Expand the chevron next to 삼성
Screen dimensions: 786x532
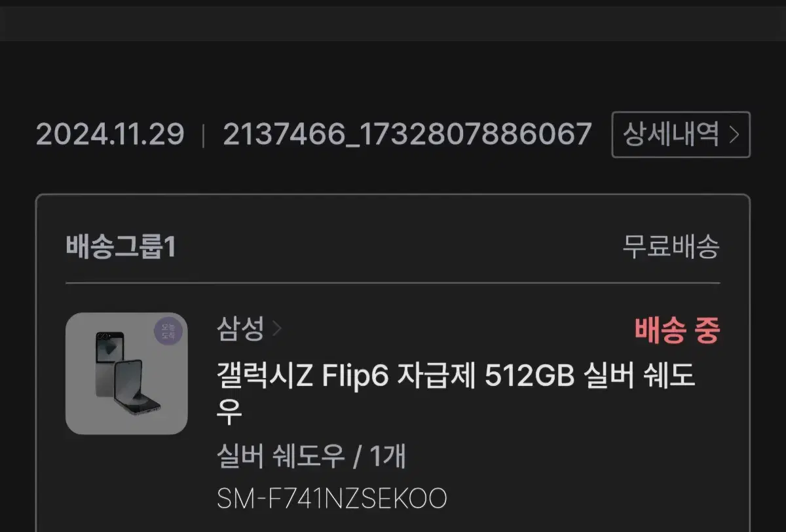(276, 329)
